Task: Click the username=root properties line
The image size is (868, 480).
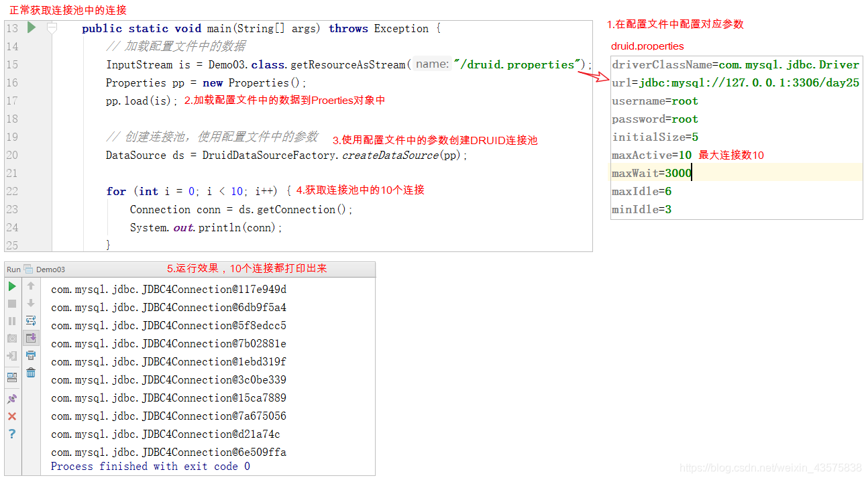Action: pyautogui.click(x=655, y=101)
